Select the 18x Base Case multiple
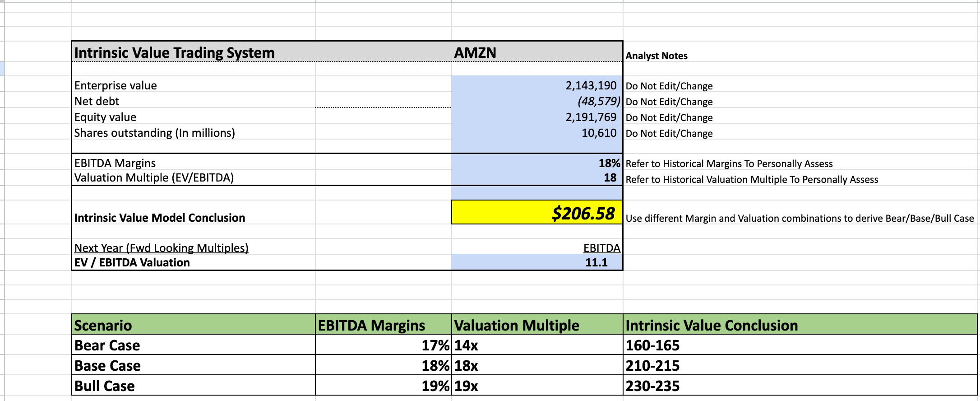 point(537,365)
